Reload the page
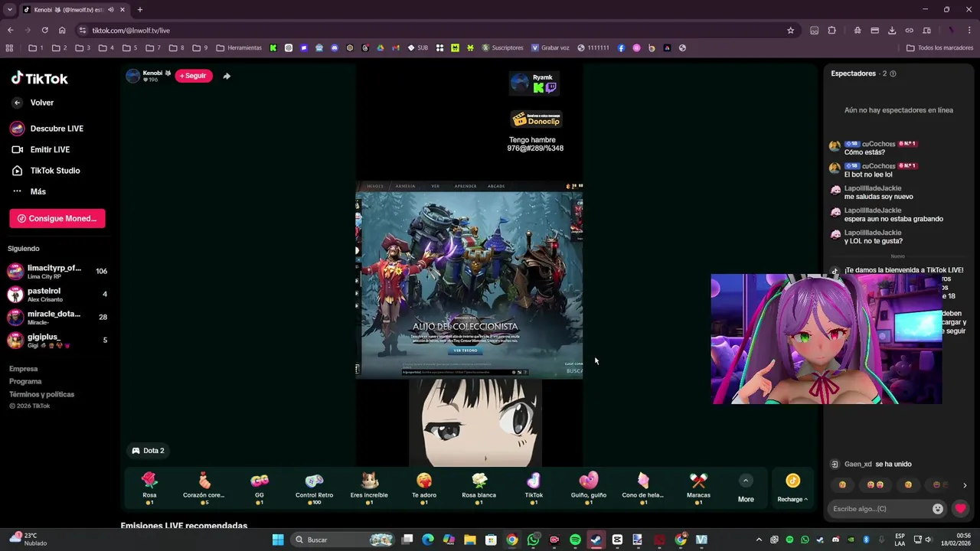The image size is (980, 551). pyautogui.click(x=44, y=31)
